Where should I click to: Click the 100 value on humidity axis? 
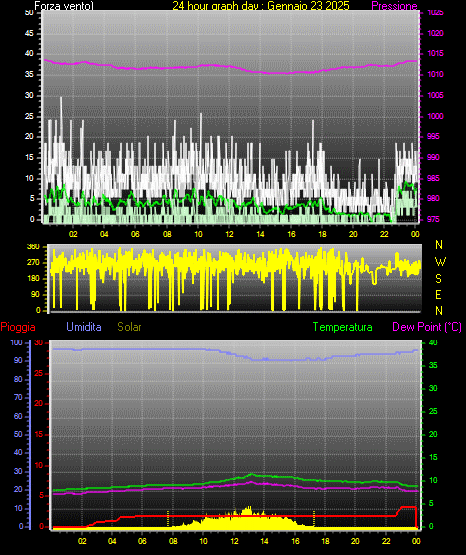(16, 342)
